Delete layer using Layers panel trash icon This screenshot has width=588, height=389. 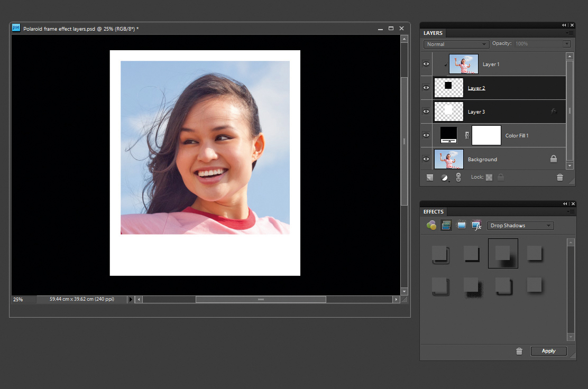pyautogui.click(x=560, y=178)
